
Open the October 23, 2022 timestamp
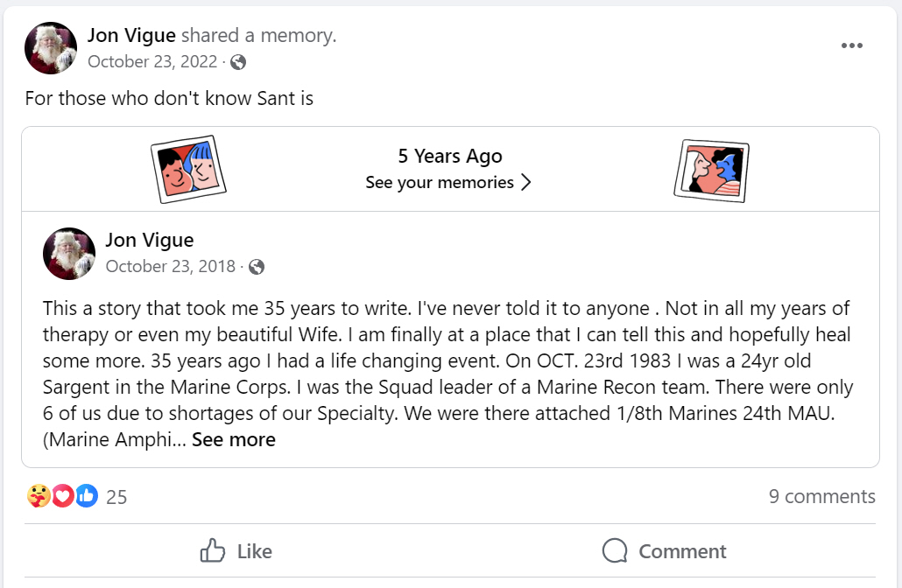pos(152,62)
